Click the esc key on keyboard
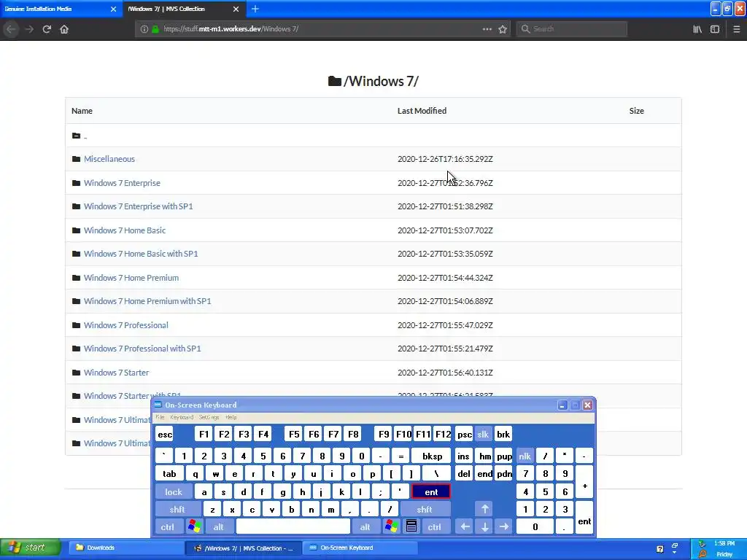The height and width of the screenshot is (560, 747). coord(165,435)
